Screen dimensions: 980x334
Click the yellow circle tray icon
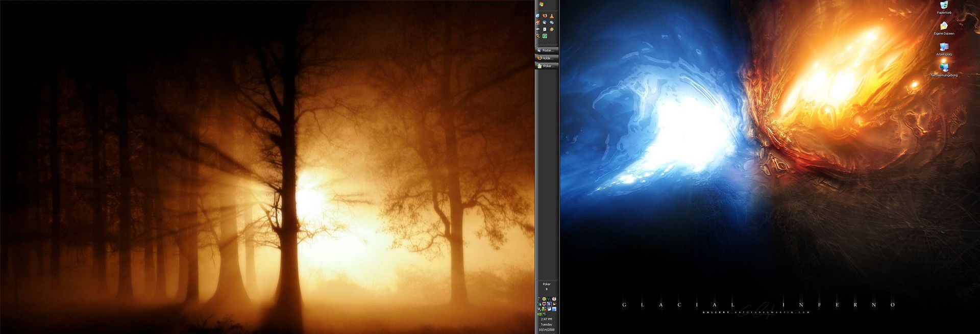(544, 299)
